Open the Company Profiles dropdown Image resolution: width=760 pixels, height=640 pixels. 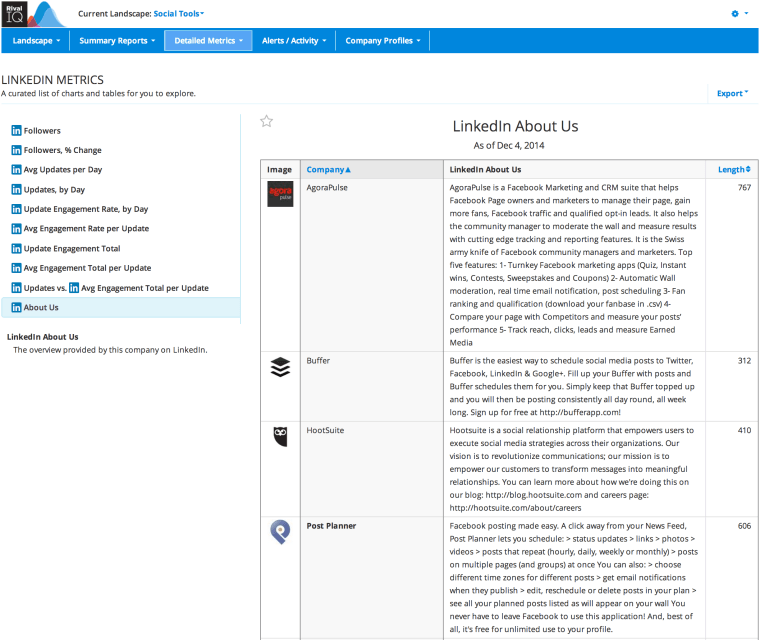coord(382,41)
